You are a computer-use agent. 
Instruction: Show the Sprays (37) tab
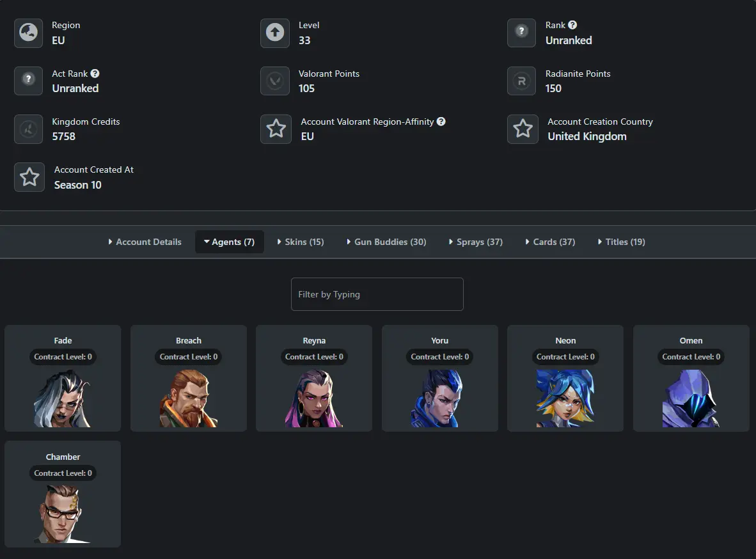click(x=476, y=242)
